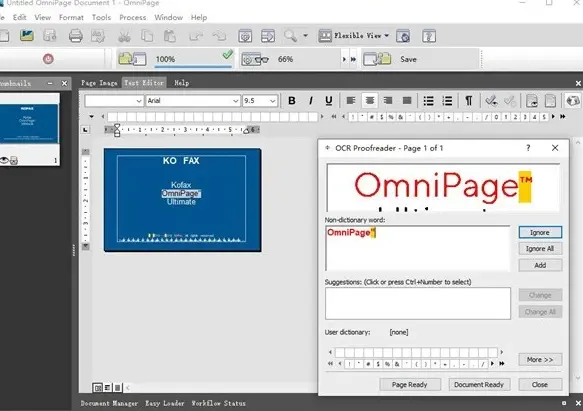Click the proofread checkmark icon
This screenshot has height=411, width=583.
(491, 100)
